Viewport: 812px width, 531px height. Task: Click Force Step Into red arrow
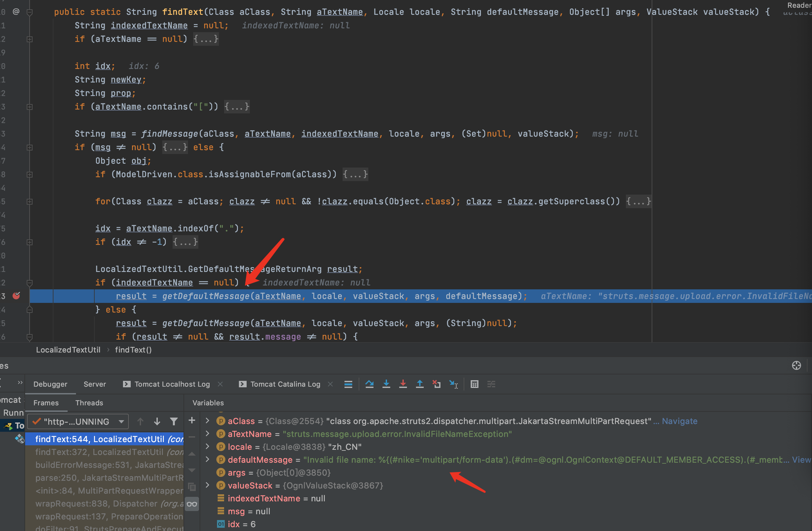[x=403, y=384]
